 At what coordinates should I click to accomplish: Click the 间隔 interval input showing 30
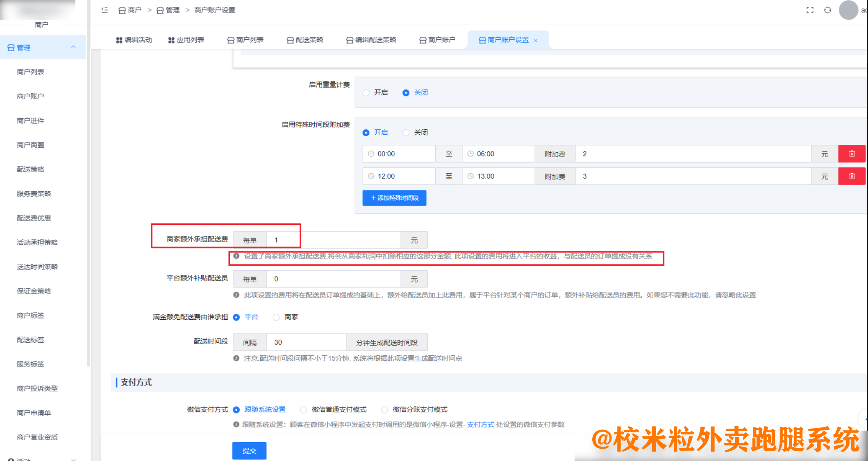[306, 342]
